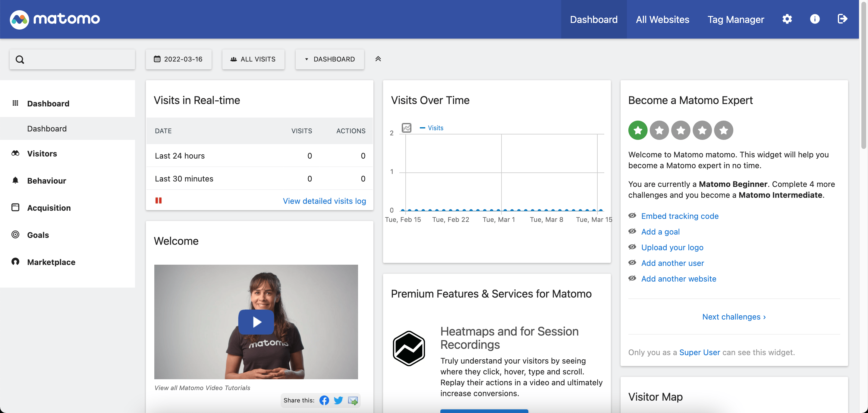Click the Acquisition window icon
The width and height of the screenshot is (868, 413).
pos(15,207)
